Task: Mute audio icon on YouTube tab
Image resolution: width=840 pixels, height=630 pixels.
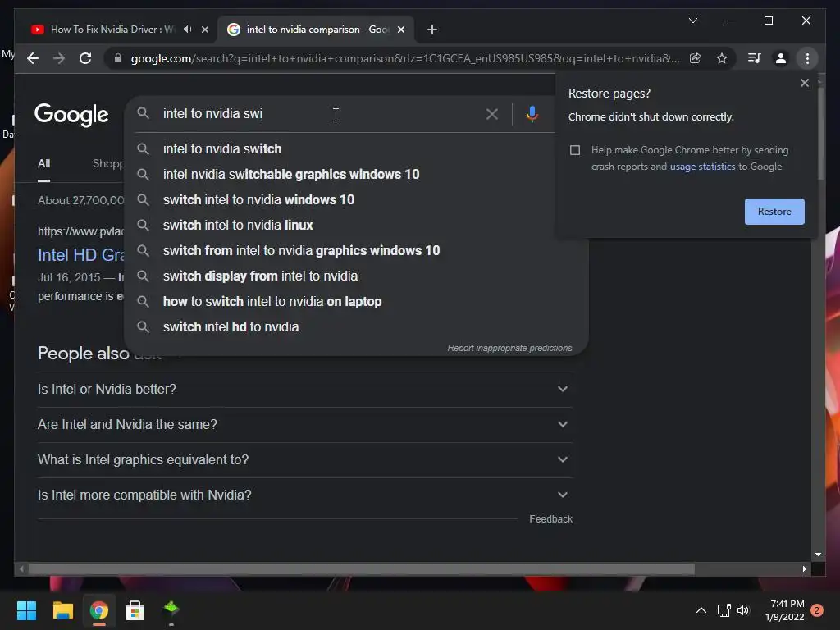Action: [x=188, y=29]
